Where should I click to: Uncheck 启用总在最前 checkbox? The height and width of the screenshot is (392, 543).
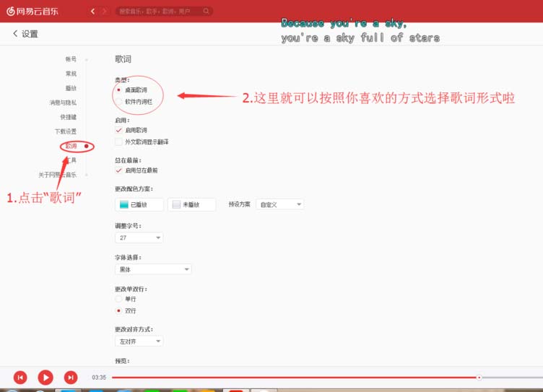click(119, 170)
